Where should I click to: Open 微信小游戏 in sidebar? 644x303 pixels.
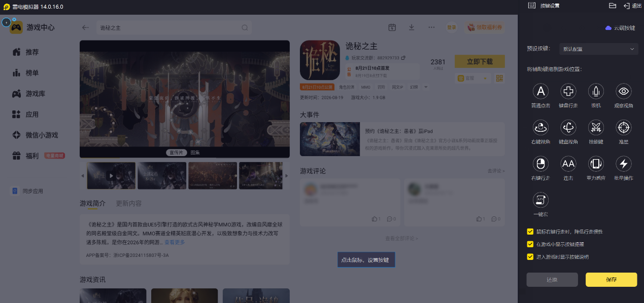35,135
